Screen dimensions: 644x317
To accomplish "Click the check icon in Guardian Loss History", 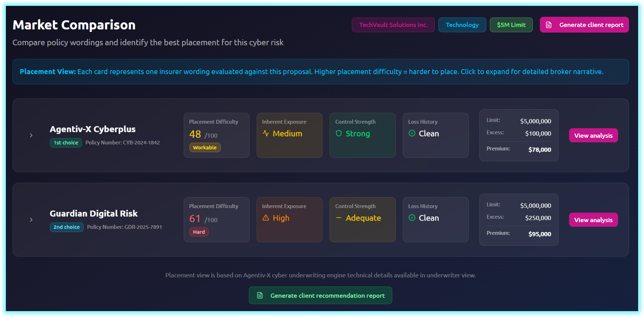I will click(412, 218).
